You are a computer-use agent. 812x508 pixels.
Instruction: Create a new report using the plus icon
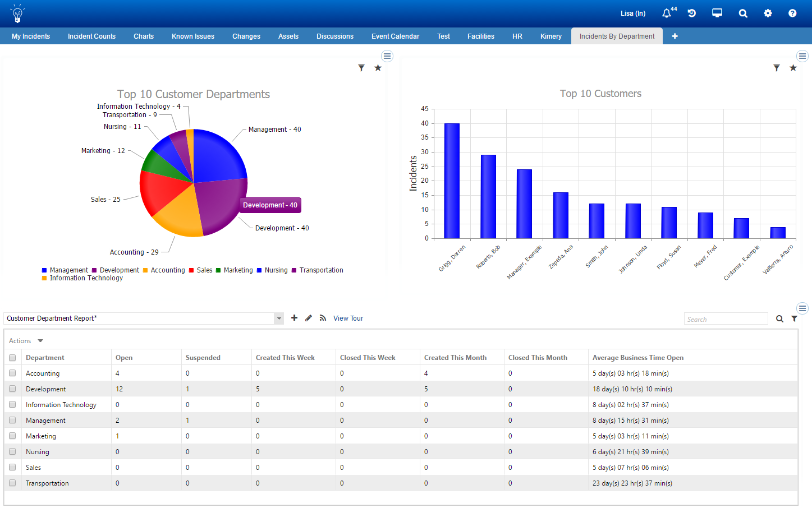pos(294,318)
